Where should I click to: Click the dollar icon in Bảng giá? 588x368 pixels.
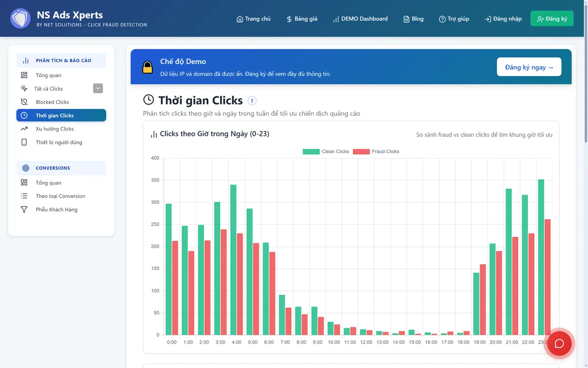point(289,19)
